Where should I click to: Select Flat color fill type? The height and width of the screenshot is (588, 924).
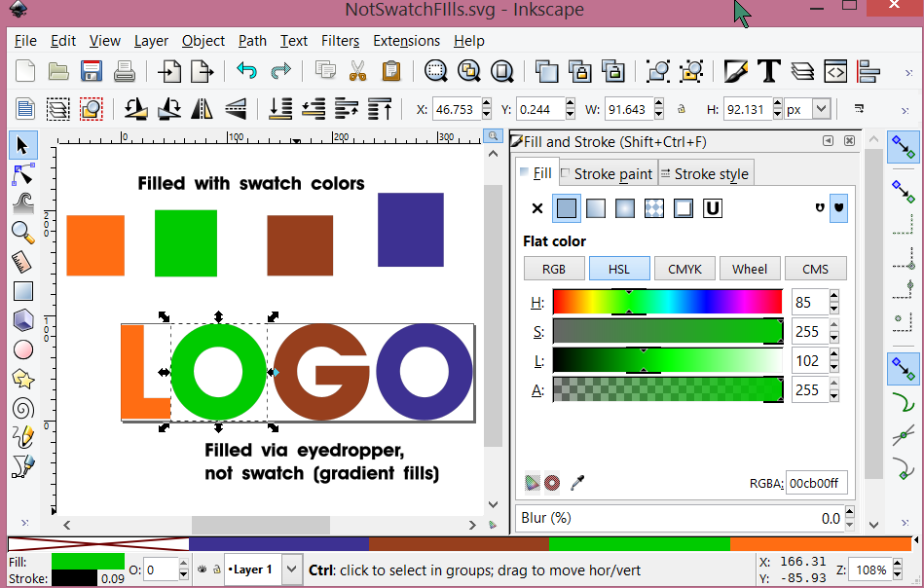pos(566,207)
